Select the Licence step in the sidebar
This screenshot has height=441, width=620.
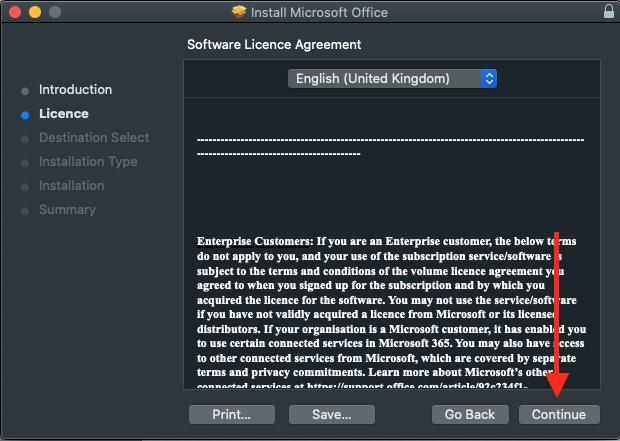point(63,114)
